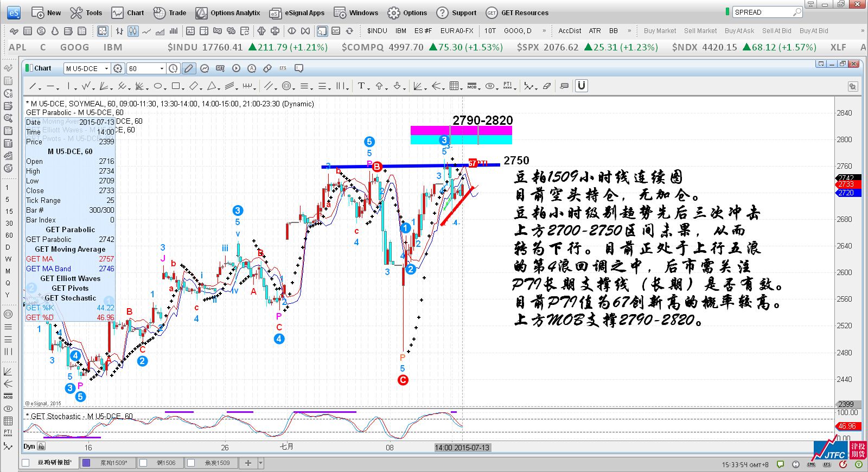Screen dimensions: 868x472
Task: Click the IBM ticker in scrolling bar
Action: pyautogui.click(x=113, y=47)
